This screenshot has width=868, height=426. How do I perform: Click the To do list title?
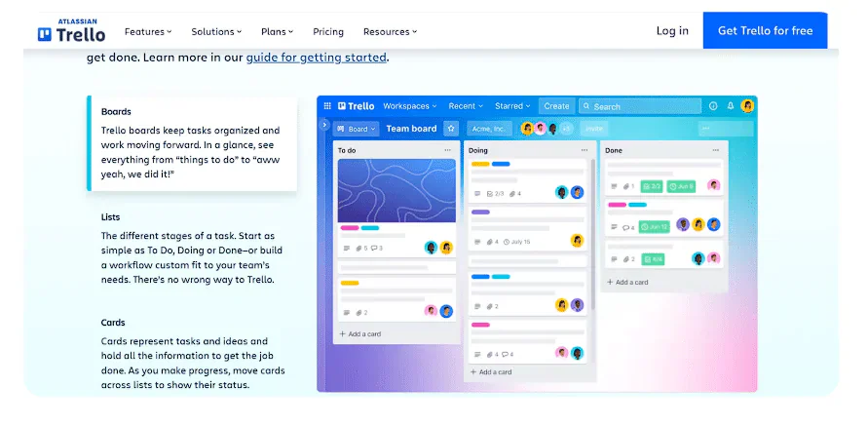pos(347,150)
